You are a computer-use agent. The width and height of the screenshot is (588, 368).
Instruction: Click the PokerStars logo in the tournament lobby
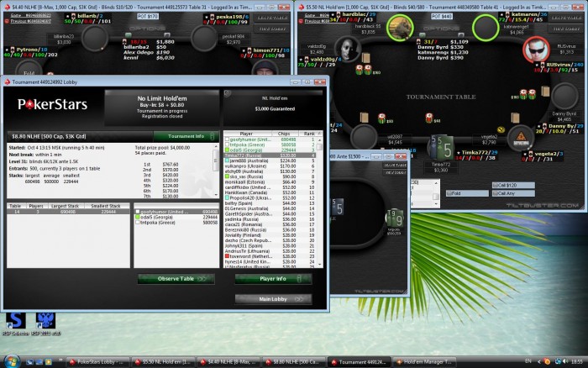pos(52,104)
